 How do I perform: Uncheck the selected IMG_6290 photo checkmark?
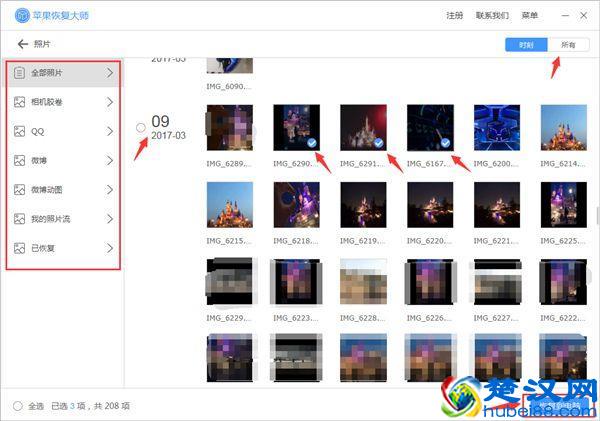point(312,144)
